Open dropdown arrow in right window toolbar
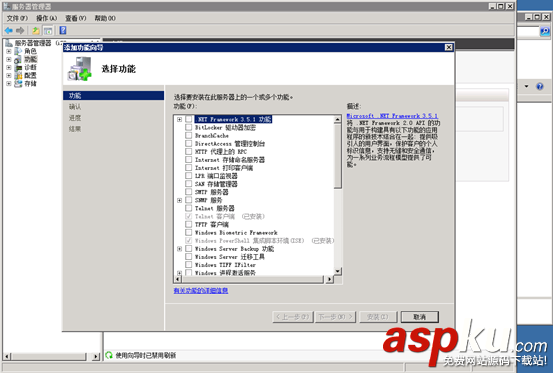Screen dimensions: 553x373 click(x=527, y=86)
